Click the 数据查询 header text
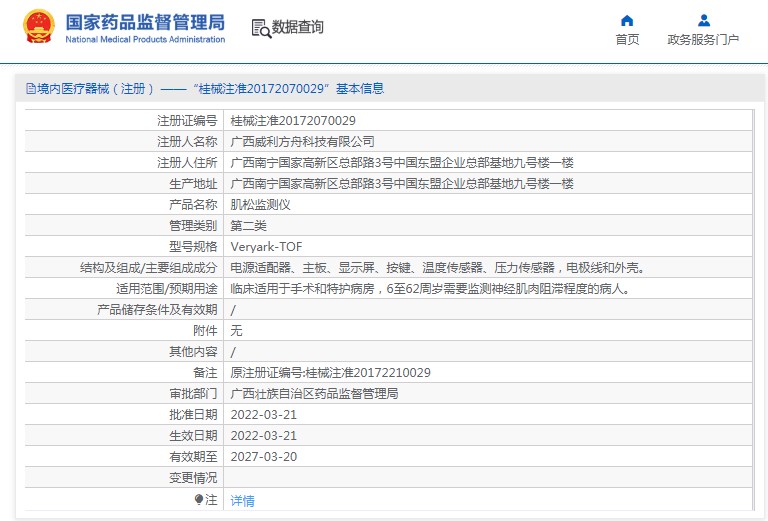Viewport: 768px width, 521px height. [x=298, y=28]
